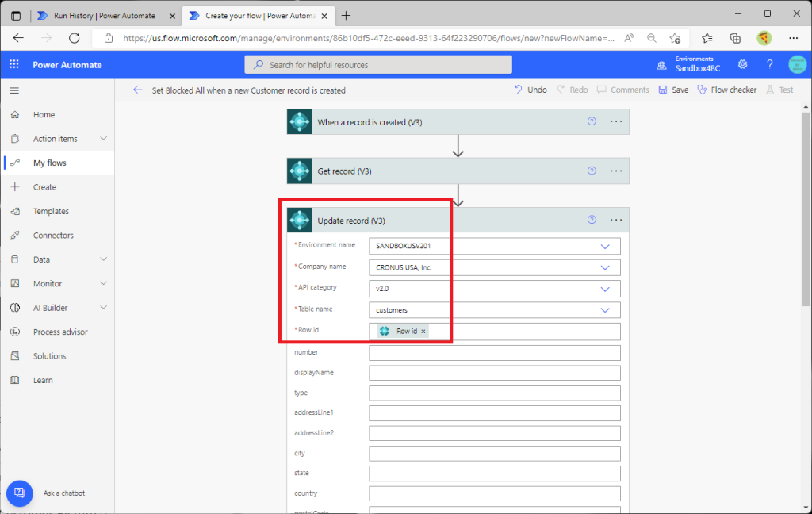The image size is (812, 514).
Task: Open browser collections icon
Action: point(735,38)
